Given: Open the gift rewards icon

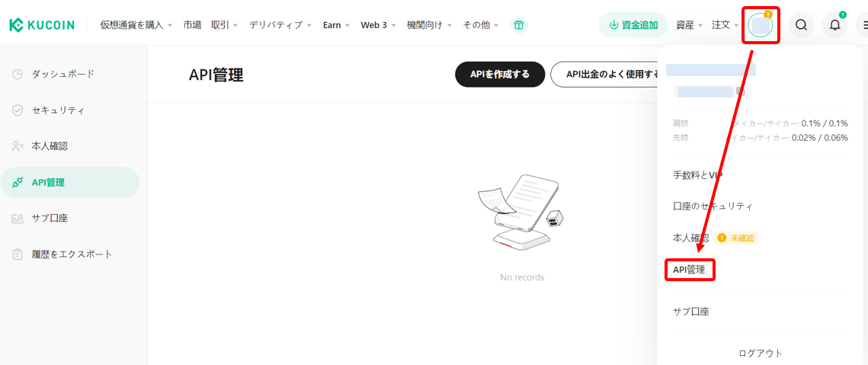Looking at the screenshot, I should click(519, 25).
